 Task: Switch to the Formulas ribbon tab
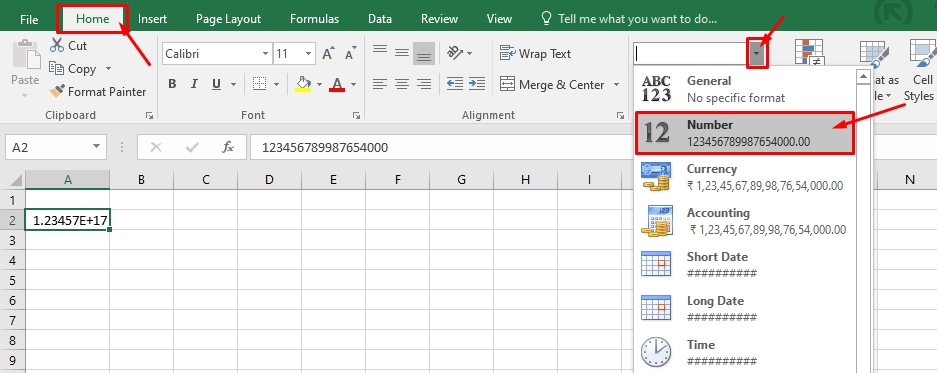(x=314, y=19)
